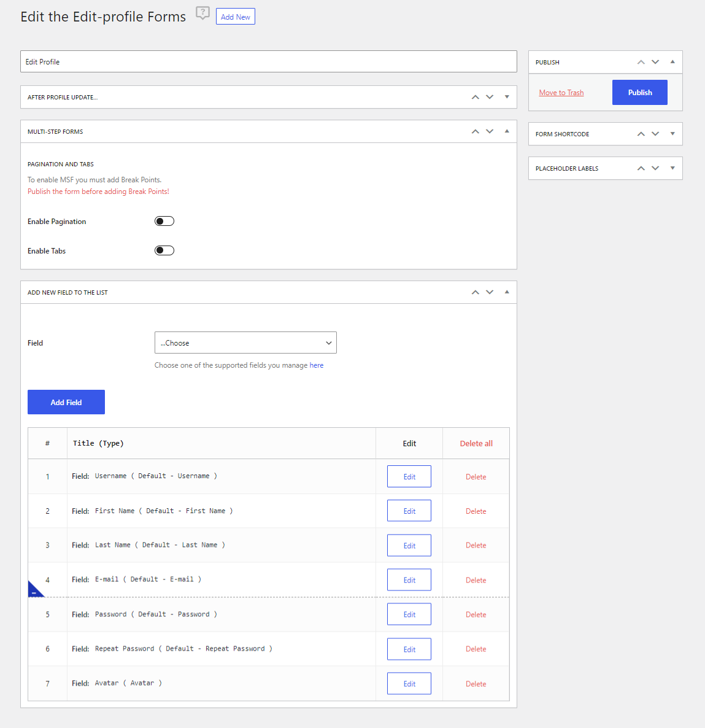Click the Add New button
The height and width of the screenshot is (728, 705).
[x=236, y=17]
